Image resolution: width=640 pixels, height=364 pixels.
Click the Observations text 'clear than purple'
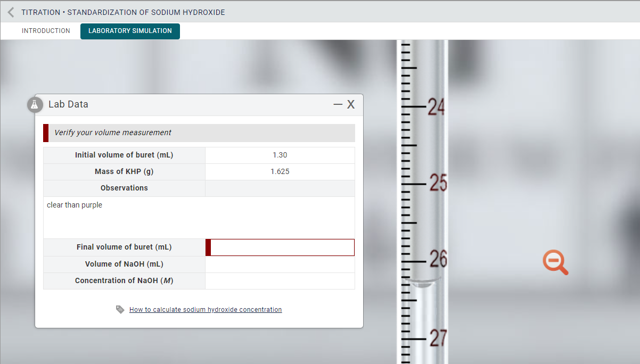(74, 204)
